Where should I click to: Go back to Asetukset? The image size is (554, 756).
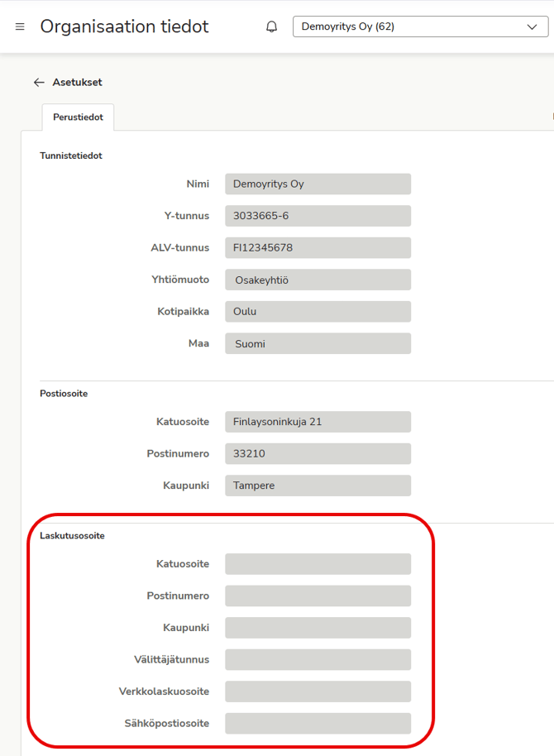77,83
